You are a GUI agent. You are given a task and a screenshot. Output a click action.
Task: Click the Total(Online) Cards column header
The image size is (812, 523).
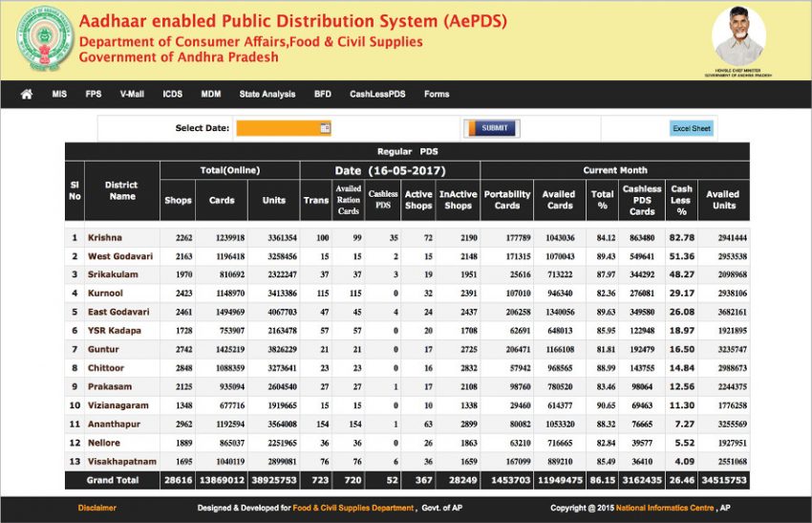coord(222,200)
